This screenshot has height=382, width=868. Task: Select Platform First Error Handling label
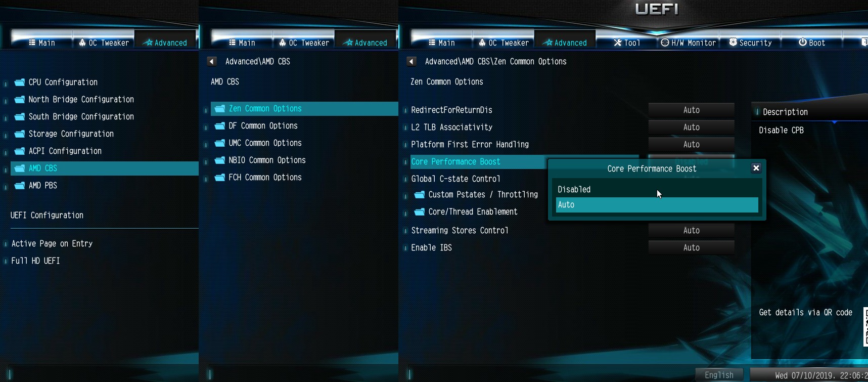(x=470, y=144)
